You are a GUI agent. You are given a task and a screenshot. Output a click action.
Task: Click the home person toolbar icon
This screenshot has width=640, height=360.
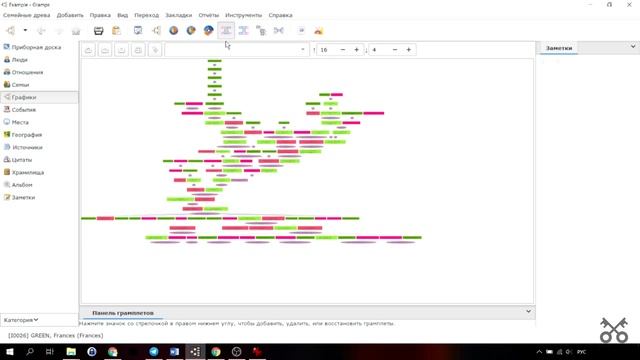76,31
